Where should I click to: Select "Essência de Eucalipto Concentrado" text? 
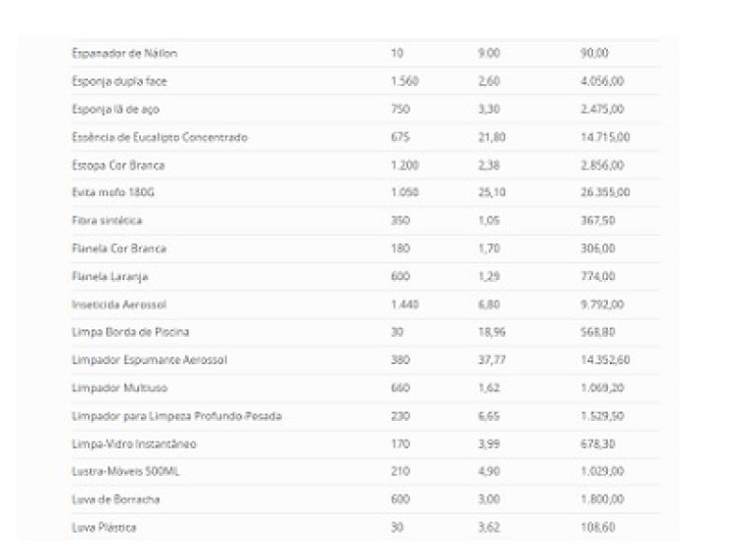[x=160, y=137]
